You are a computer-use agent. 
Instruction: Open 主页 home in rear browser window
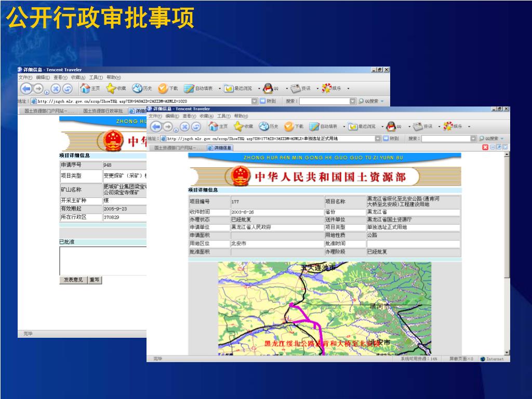pyautogui.click(x=90, y=88)
